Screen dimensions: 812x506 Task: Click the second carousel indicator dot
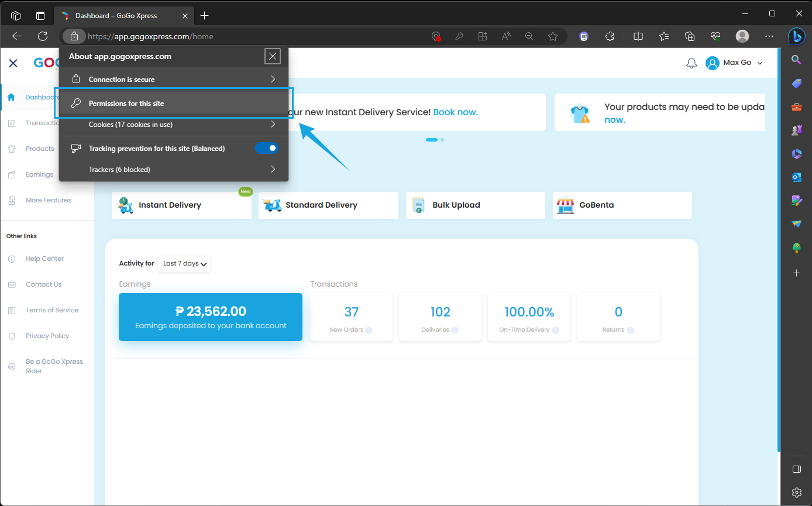tap(442, 140)
